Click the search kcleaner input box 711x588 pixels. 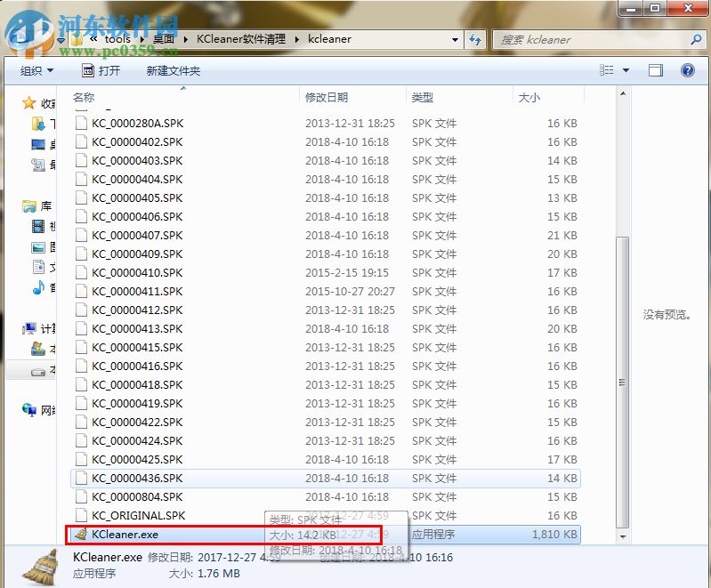pos(592,40)
